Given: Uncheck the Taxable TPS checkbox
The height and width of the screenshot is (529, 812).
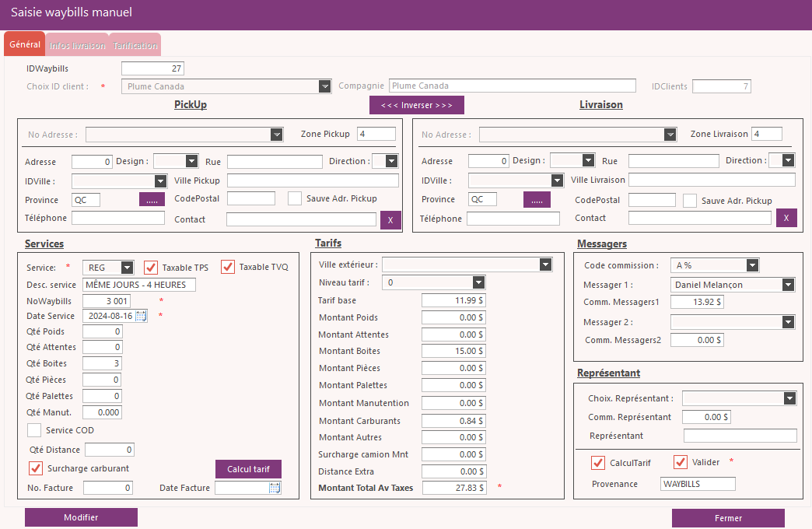Looking at the screenshot, I should tap(151, 267).
